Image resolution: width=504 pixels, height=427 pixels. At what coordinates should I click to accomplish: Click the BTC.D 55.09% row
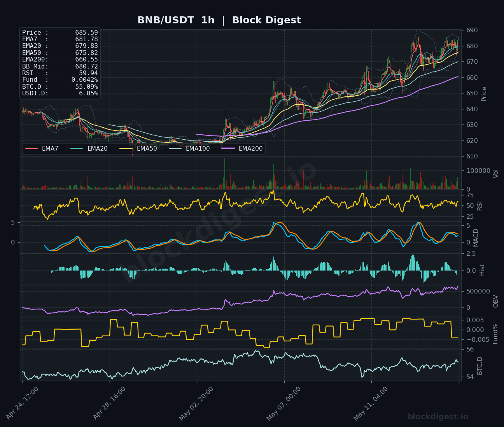[x=60, y=87]
